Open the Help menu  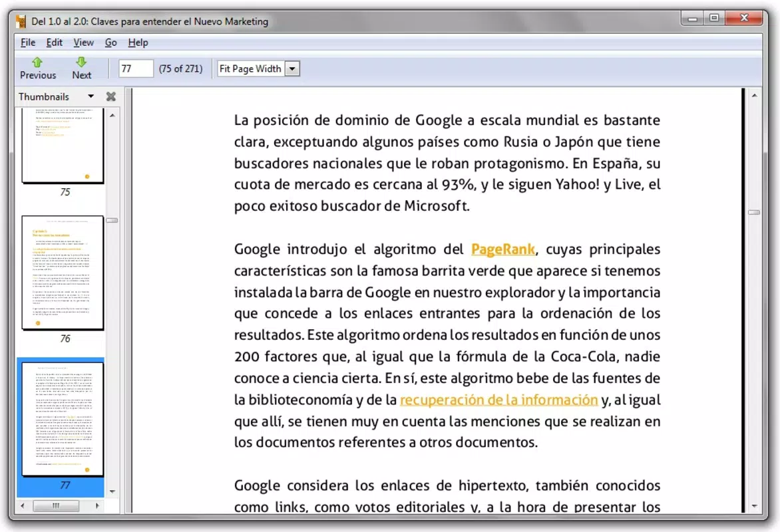[x=138, y=43]
